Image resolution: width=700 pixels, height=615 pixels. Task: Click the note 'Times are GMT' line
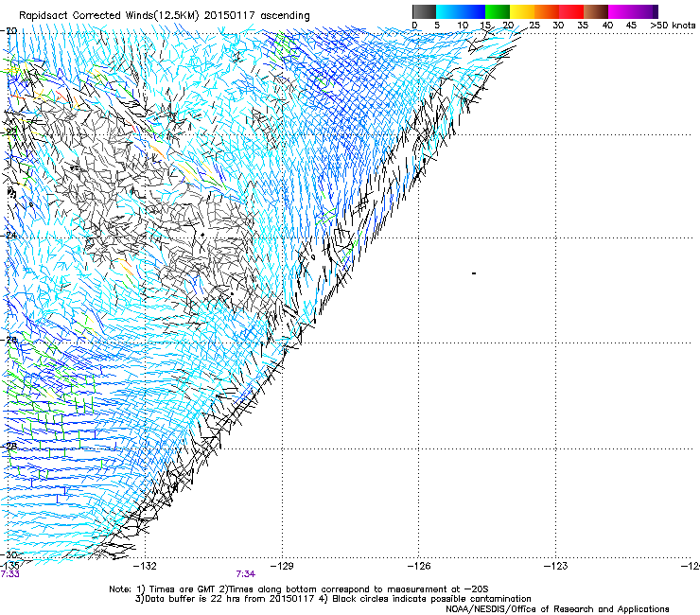[299, 589]
